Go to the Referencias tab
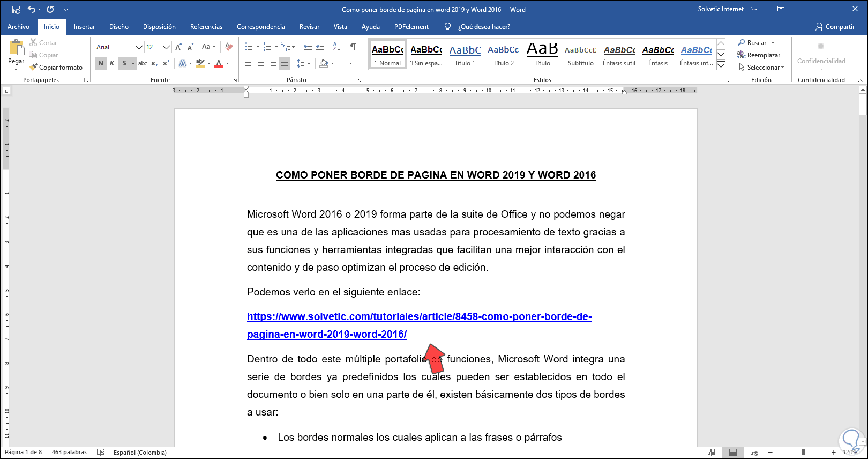The width and height of the screenshot is (868, 459). [206, 27]
